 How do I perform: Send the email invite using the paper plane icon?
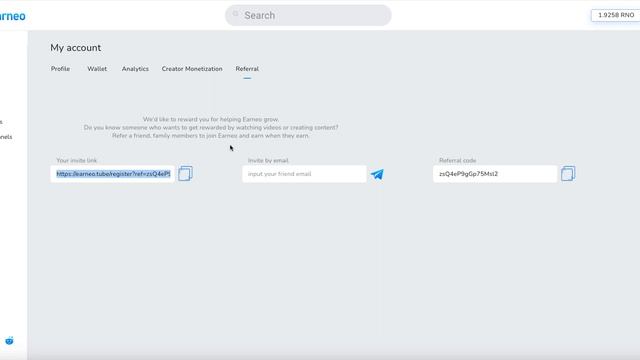click(x=377, y=174)
